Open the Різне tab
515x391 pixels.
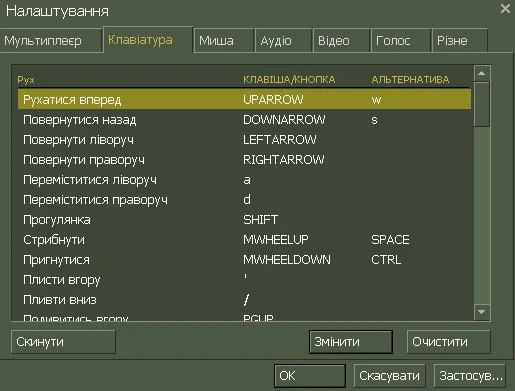point(460,41)
